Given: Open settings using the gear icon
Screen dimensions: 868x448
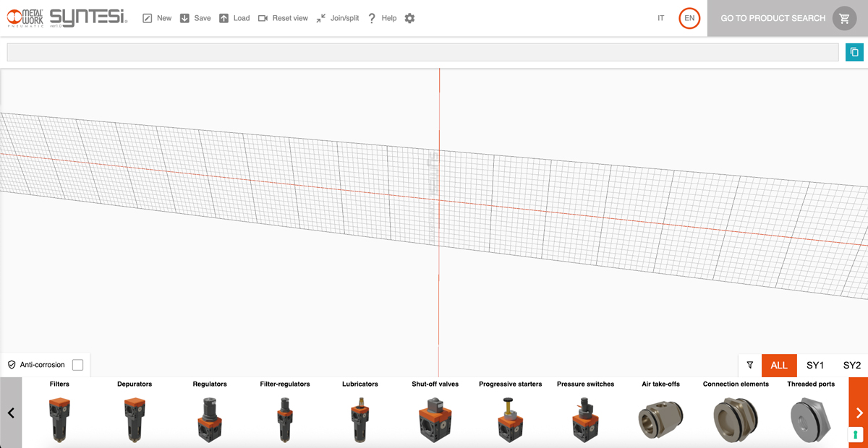Looking at the screenshot, I should pos(409,18).
